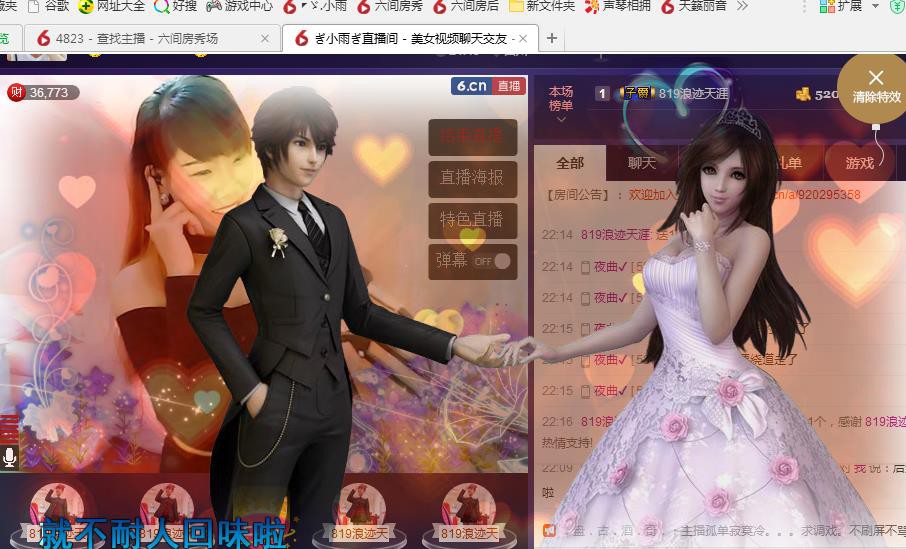The image size is (906, 549).
Task: Click 夜曲✓ in the third 22:14 message
Action: pyautogui.click(x=611, y=298)
